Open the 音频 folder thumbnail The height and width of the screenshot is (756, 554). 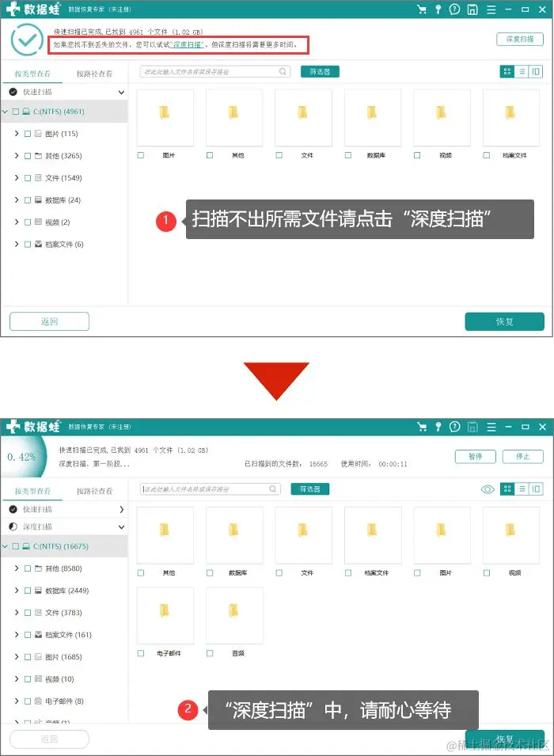click(x=234, y=615)
